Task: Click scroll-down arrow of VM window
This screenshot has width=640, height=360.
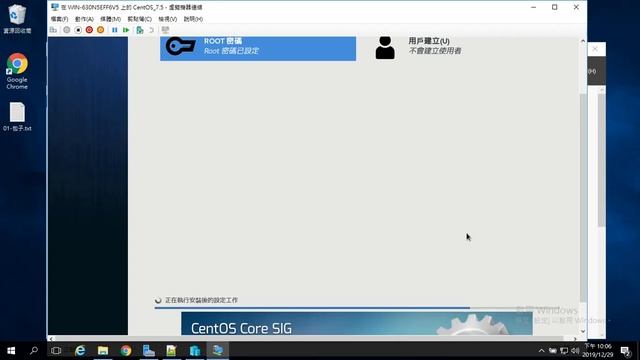Action: (x=583, y=331)
